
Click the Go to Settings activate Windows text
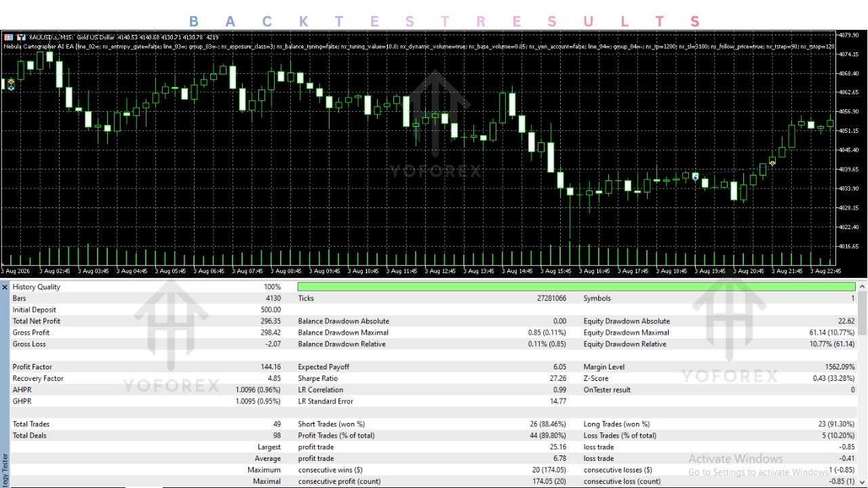[x=759, y=472]
